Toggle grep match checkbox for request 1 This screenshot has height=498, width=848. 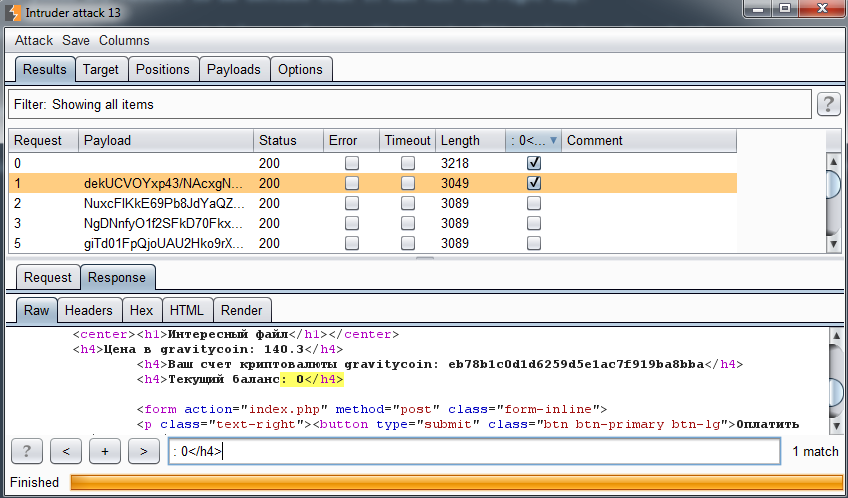coord(534,183)
